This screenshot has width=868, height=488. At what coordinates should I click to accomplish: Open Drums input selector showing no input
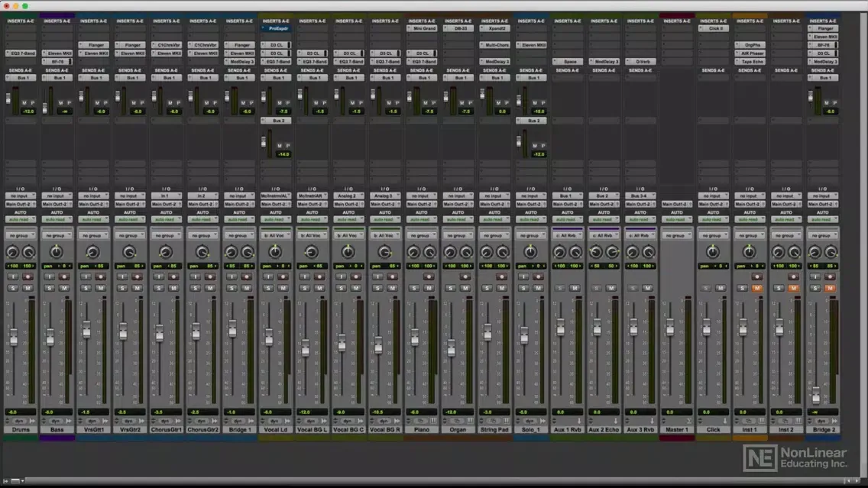(x=21, y=196)
